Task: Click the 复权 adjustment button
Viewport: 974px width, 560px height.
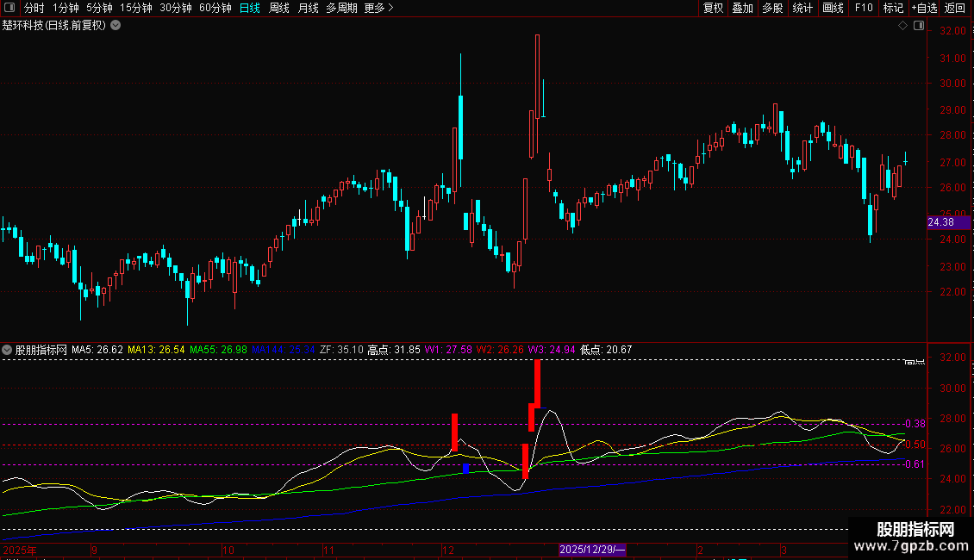Action: (713, 8)
